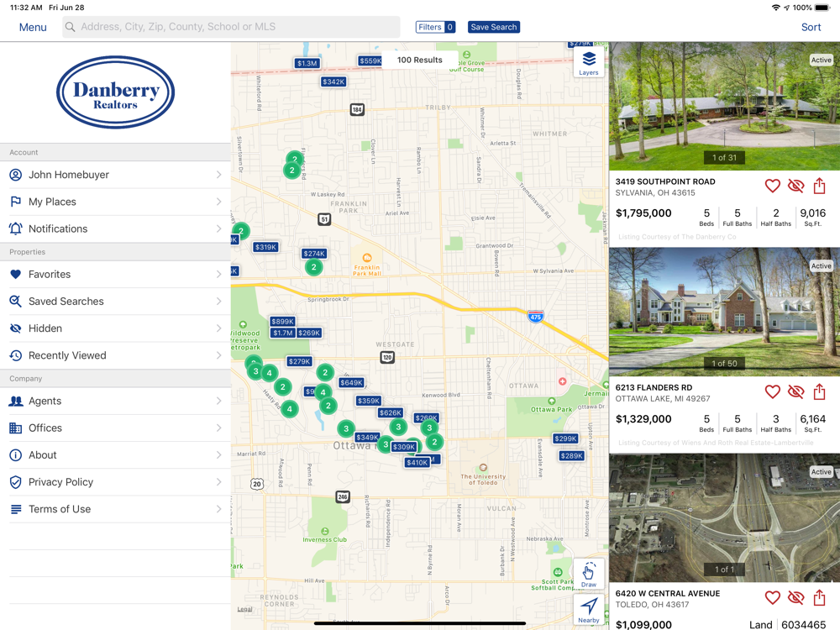Expand the Recently Viewed chevron
840x630 pixels.
(x=218, y=355)
